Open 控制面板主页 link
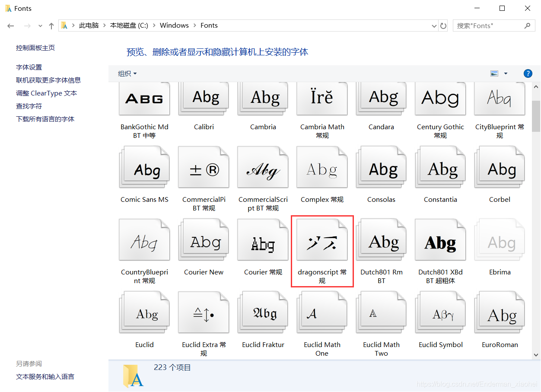This screenshot has width=541, height=392. (35, 48)
